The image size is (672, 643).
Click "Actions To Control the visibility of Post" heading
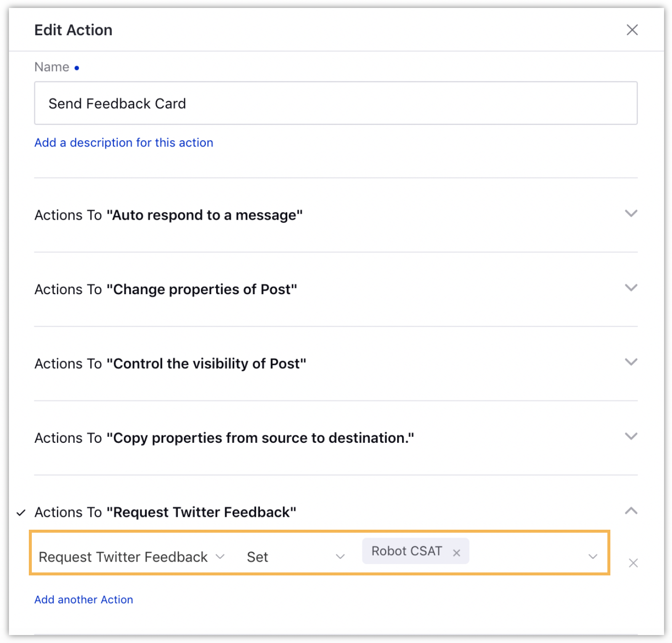click(170, 364)
